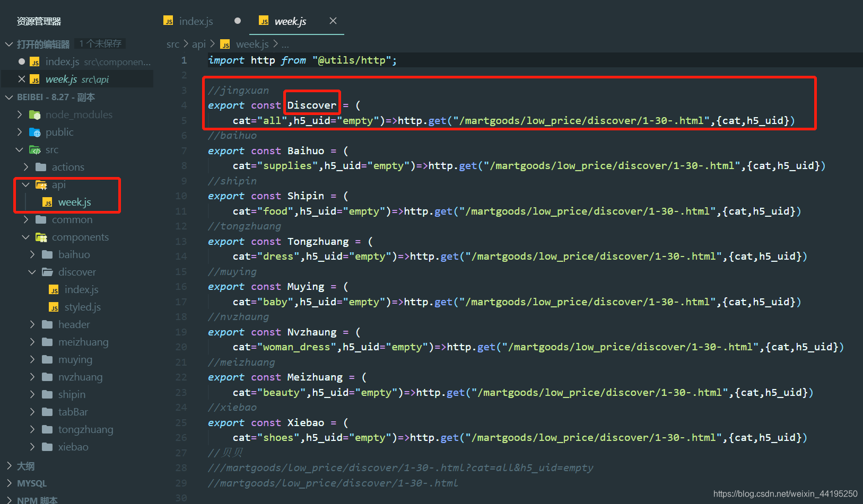Viewport: 863px width, 504px height.
Task: Click the public folder globe icon
Action: (34, 132)
